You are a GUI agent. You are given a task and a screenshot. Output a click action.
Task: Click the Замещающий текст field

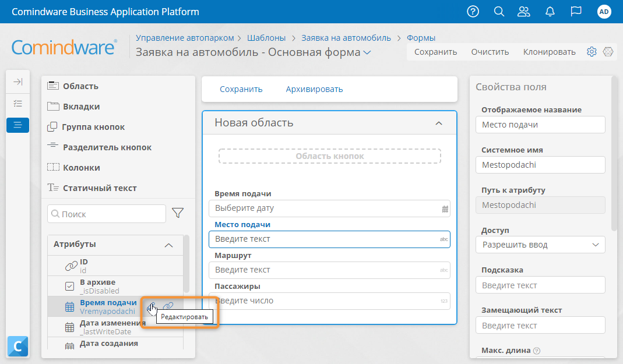(540, 325)
